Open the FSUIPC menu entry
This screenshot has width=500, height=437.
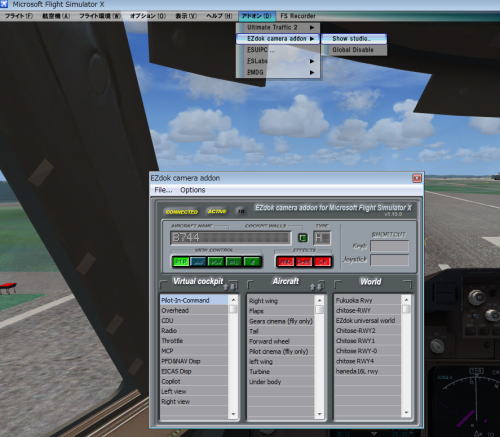pos(278,50)
